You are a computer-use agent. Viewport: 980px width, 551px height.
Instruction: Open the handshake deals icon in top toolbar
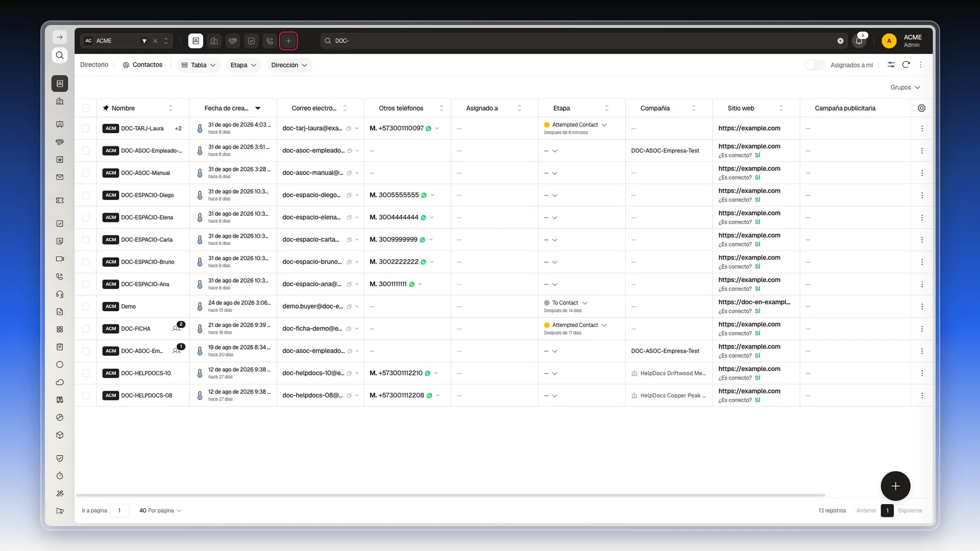pos(233,41)
